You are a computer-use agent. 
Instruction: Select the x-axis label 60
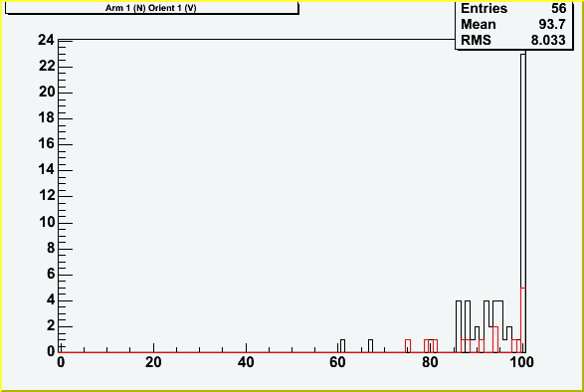point(337,362)
